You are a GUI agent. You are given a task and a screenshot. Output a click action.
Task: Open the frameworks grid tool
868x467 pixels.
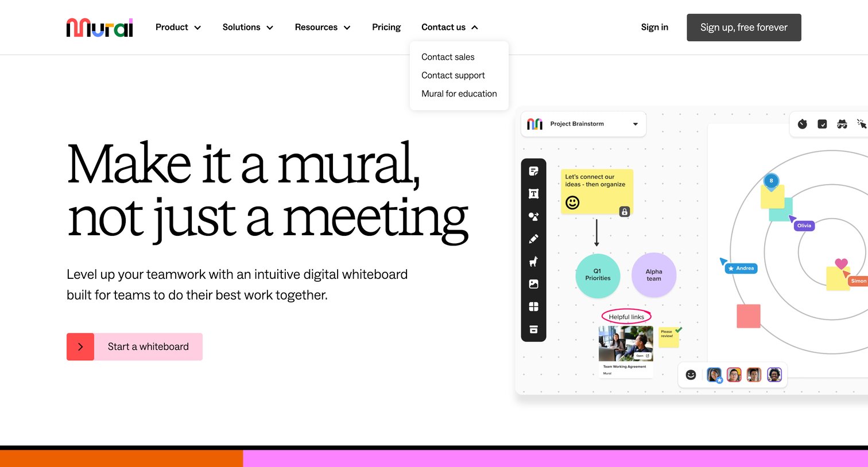pos(533,306)
